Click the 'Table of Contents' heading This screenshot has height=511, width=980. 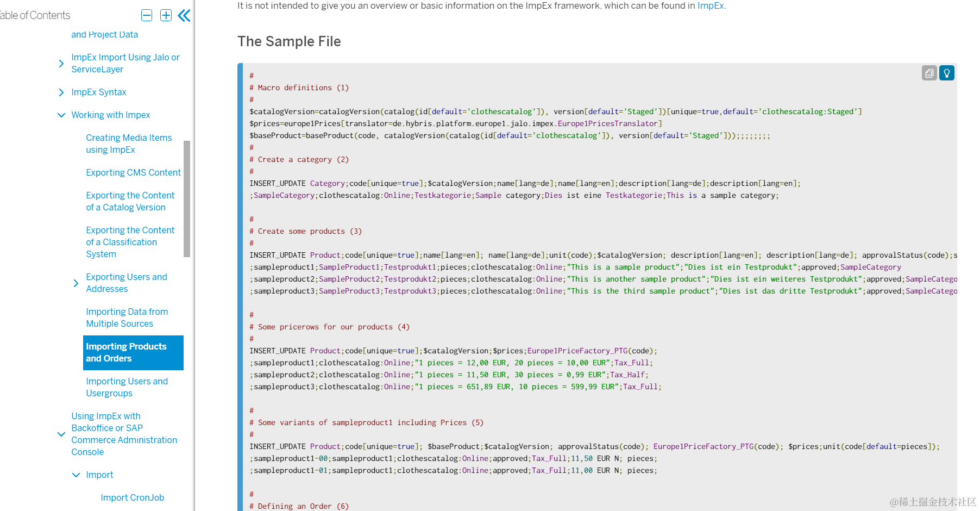(35, 15)
